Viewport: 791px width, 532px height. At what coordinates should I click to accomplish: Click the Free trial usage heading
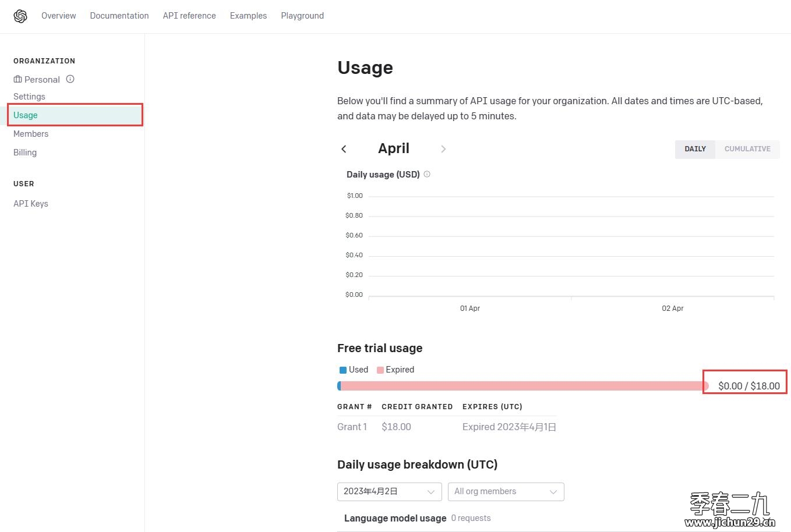(380, 348)
